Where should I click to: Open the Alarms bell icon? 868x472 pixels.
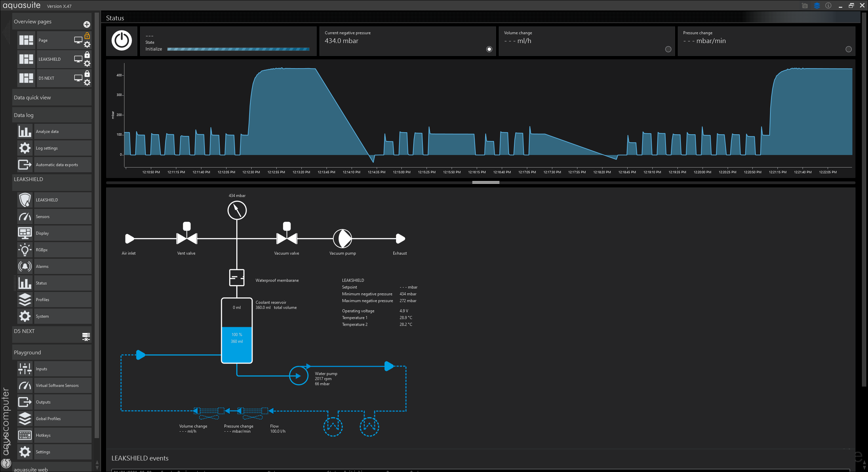[25, 267]
